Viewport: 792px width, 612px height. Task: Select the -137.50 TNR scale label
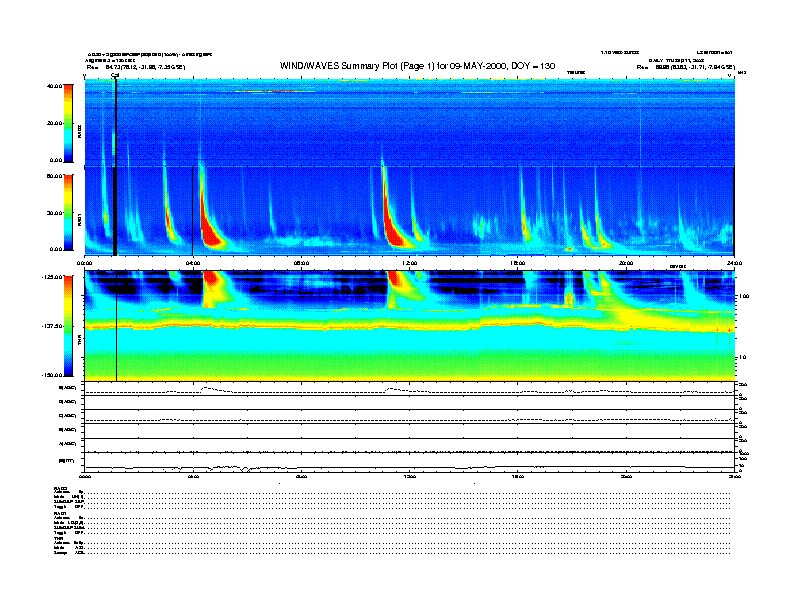(53, 326)
